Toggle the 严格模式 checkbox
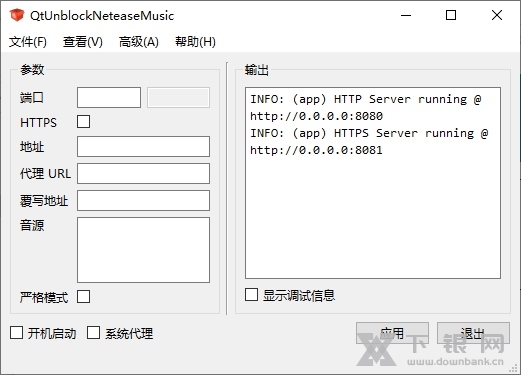521x375 pixels. click(x=83, y=296)
